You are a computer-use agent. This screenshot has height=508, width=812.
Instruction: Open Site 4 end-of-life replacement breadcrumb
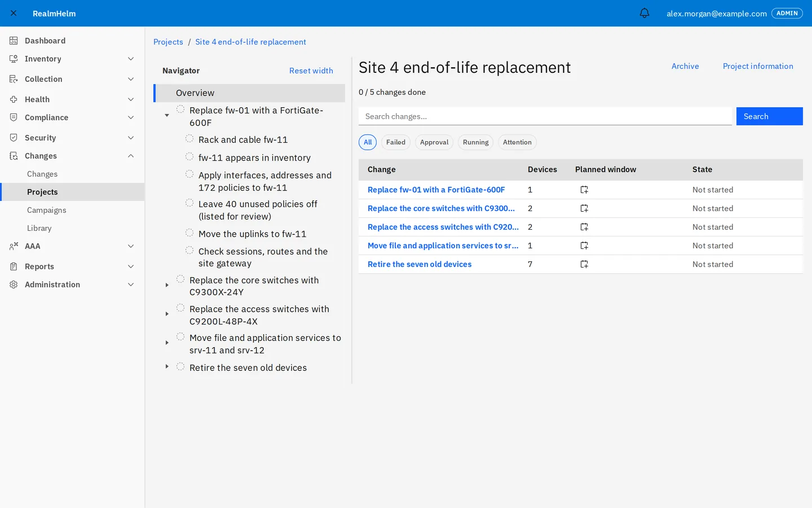pos(250,42)
